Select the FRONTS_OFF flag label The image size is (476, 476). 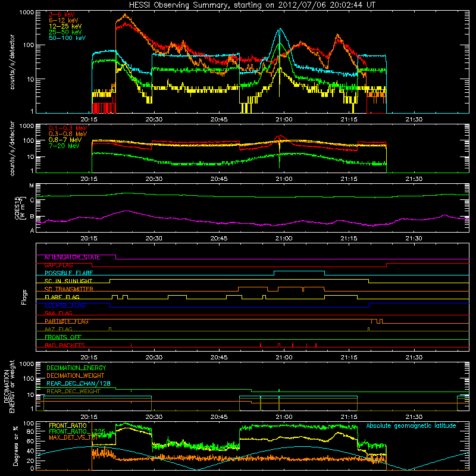(x=63, y=337)
